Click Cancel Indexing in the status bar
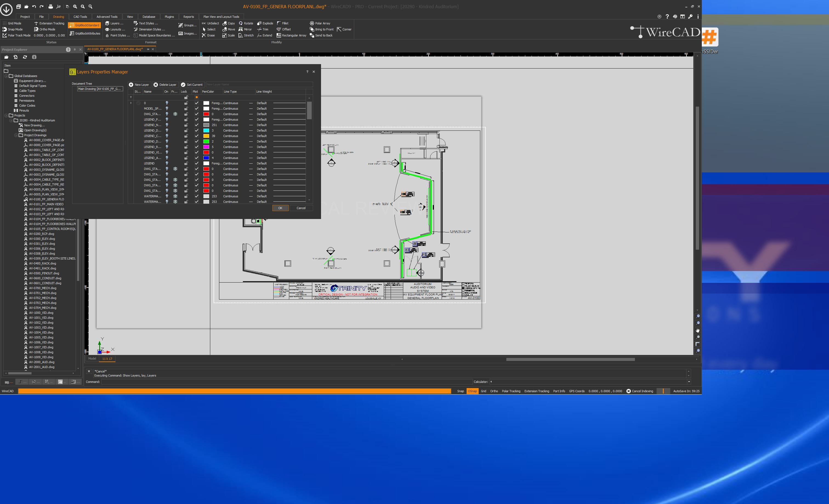829x504 pixels. click(639, 391)
